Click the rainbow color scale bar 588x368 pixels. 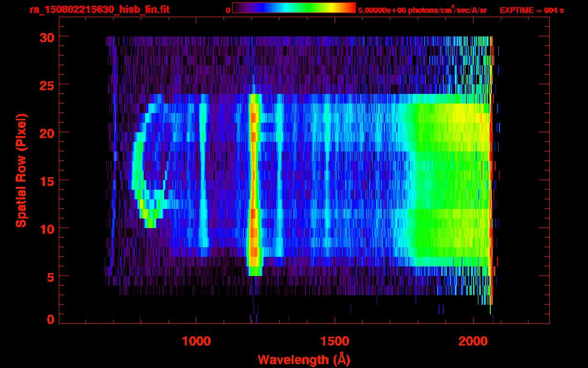tap(294, 8)
